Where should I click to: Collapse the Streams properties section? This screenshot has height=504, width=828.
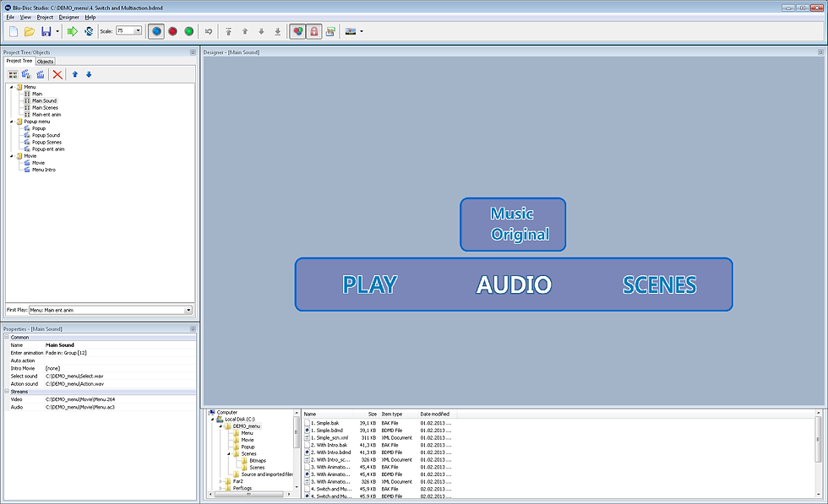[7, 392]
